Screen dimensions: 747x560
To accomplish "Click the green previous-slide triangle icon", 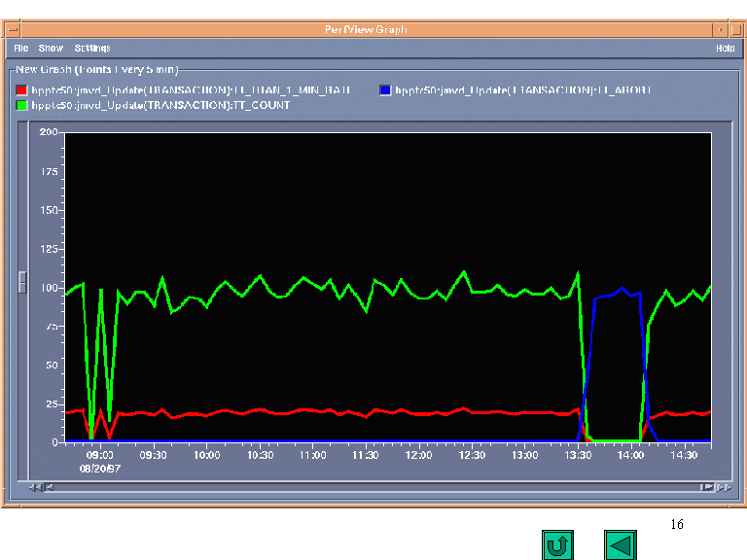I will coord(620,545).
